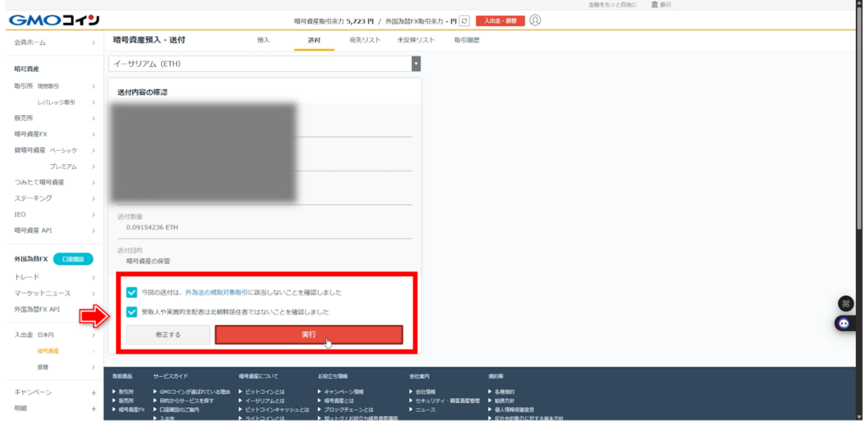Image resolution: width=868 pixels, height=426 pixels.
Task: Refresh the balance with the reload icon
Action: coord(465,20)
